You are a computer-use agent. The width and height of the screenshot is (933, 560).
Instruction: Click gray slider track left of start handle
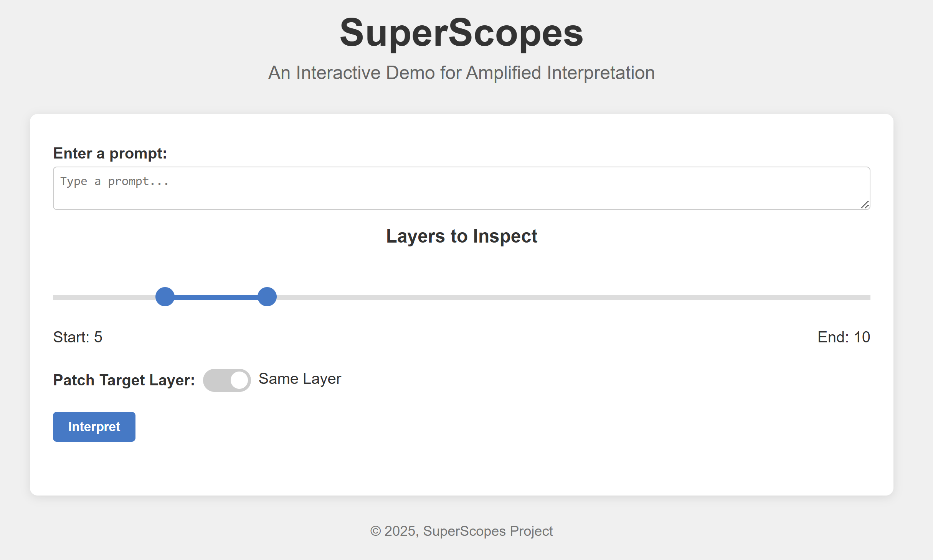coord(104,297)
